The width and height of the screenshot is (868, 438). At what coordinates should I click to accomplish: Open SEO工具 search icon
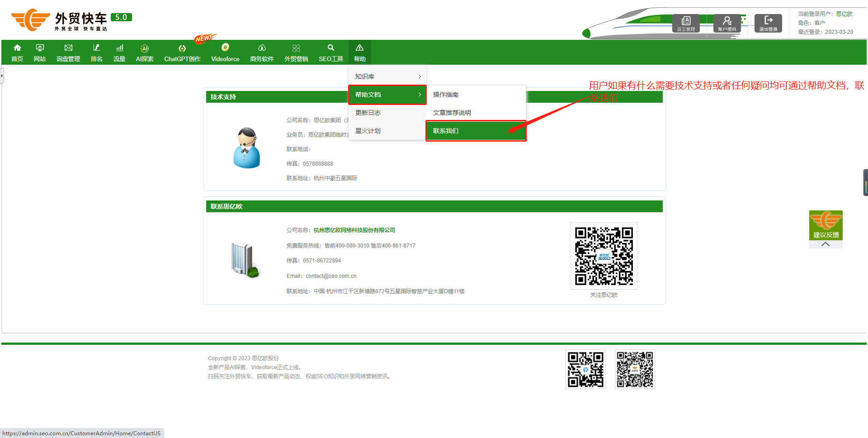click(331, 48)
